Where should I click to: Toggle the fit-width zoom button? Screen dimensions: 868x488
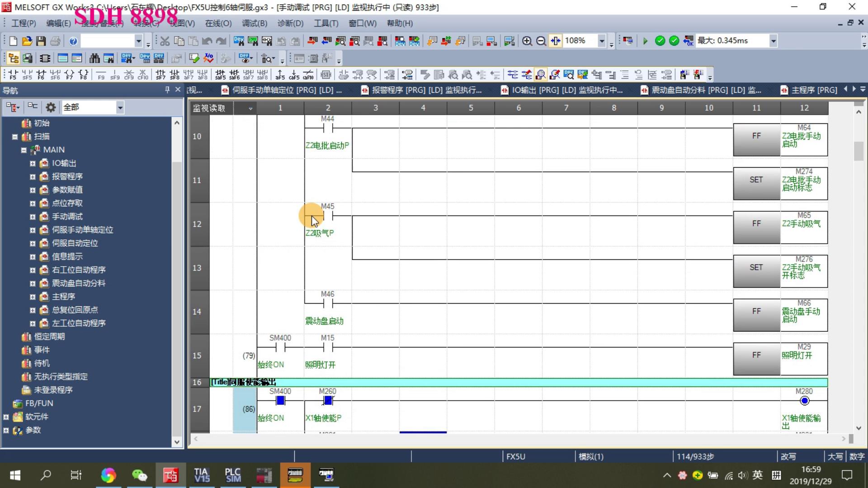[555, 41]
